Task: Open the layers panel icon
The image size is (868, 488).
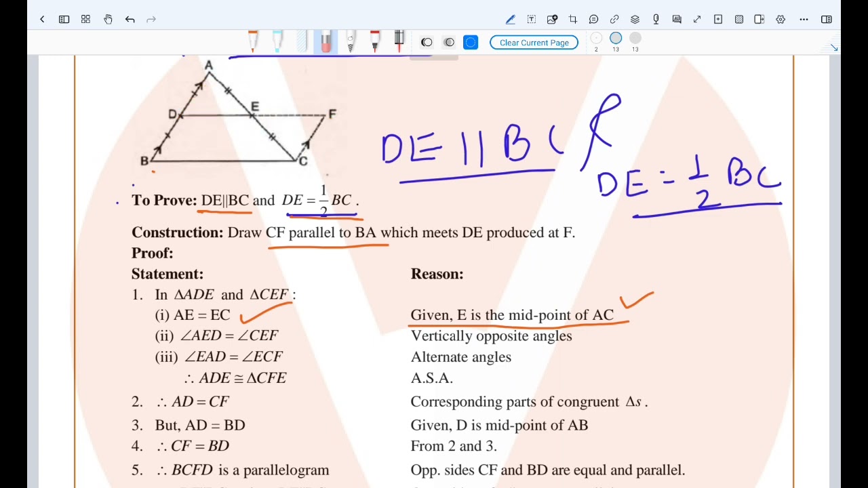Action: [635, 20]
